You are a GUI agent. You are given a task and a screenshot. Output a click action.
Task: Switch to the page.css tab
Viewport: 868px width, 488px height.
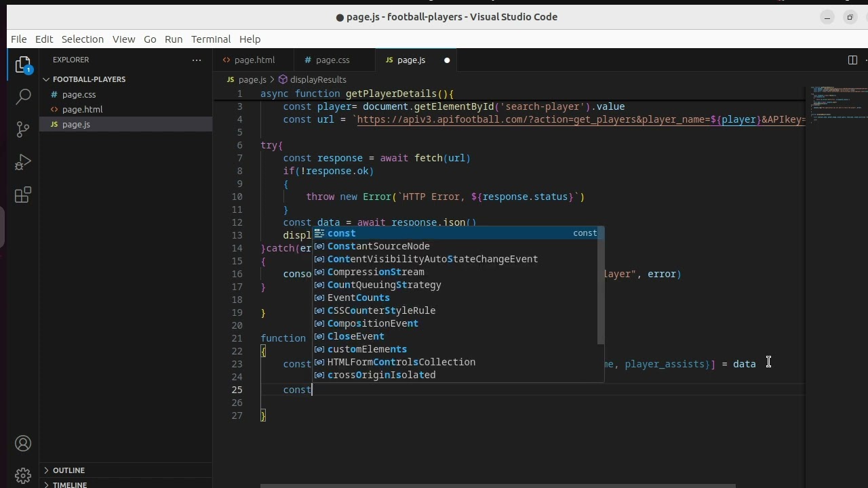pyautogui.click(x=335, y=60)
